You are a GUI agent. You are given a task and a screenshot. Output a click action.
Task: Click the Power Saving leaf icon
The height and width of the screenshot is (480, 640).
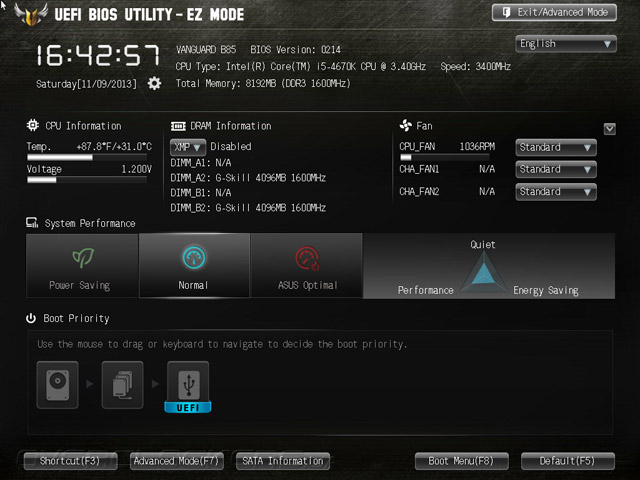(x=83, y=258)
